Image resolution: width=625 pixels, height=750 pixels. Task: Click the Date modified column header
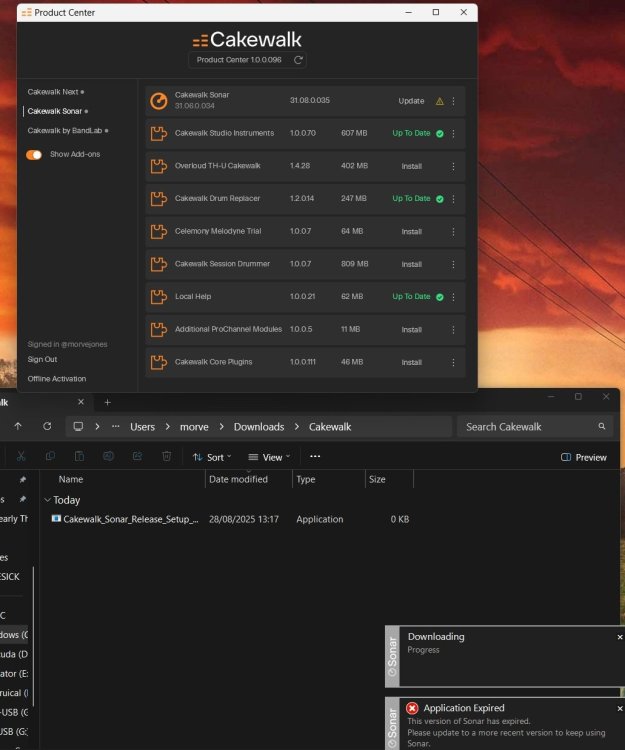238,479
